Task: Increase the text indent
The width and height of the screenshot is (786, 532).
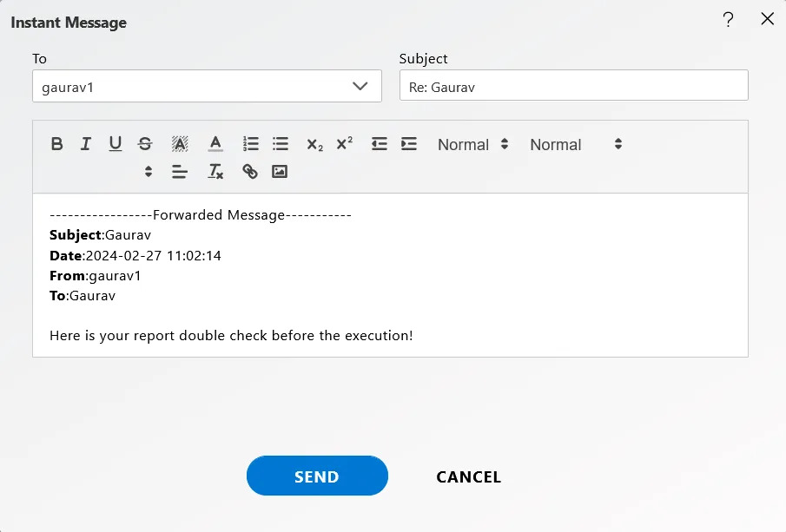Action: click(x=409, y=144)
